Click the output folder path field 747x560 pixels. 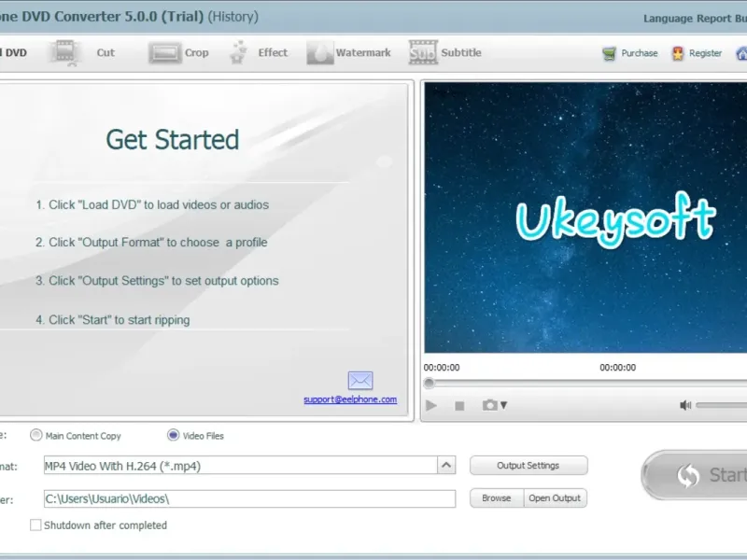249,498
